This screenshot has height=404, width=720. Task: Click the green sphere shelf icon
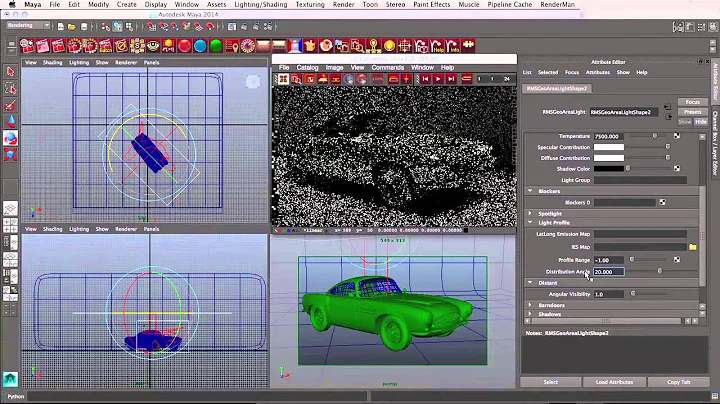click(216, 46)
